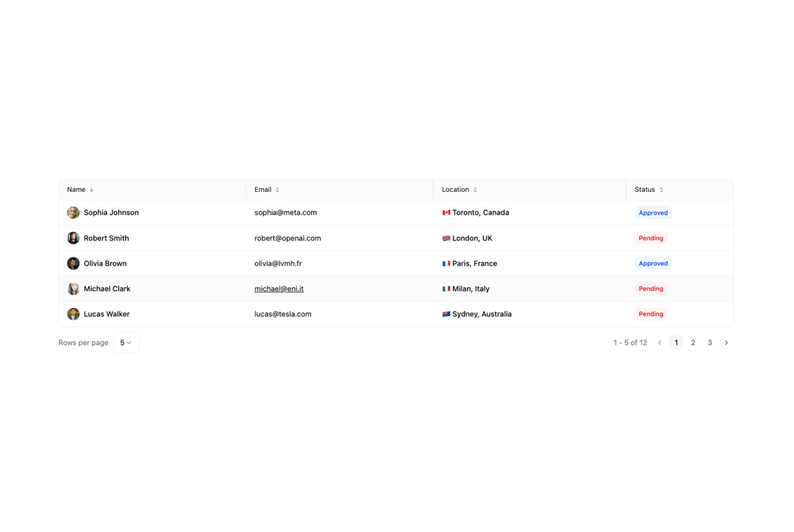The image size is (794, 532).
Task: Click the Rows per page label
Action: [x=83, y=342]
